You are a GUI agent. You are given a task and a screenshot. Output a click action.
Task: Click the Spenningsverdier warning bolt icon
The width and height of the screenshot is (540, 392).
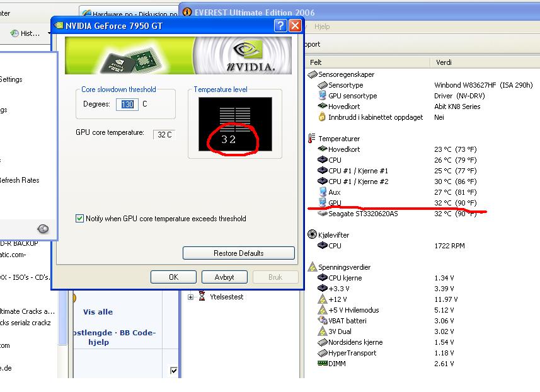pyautogui.click(x=313, y=267)
